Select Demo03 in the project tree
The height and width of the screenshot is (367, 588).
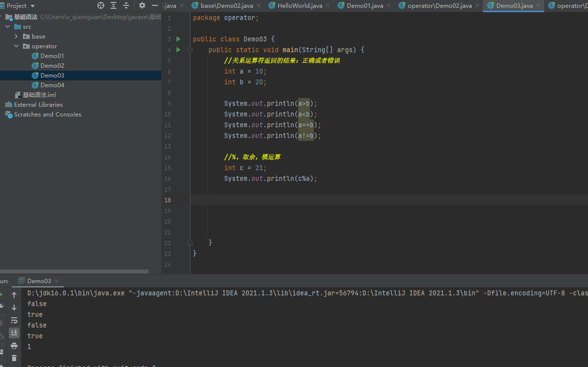[x=52, y=76]
